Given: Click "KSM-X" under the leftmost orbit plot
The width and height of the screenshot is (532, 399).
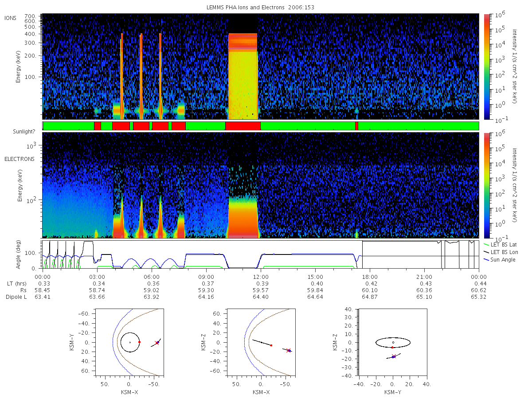Looking at the screenshot, I should tap(129, 392).
